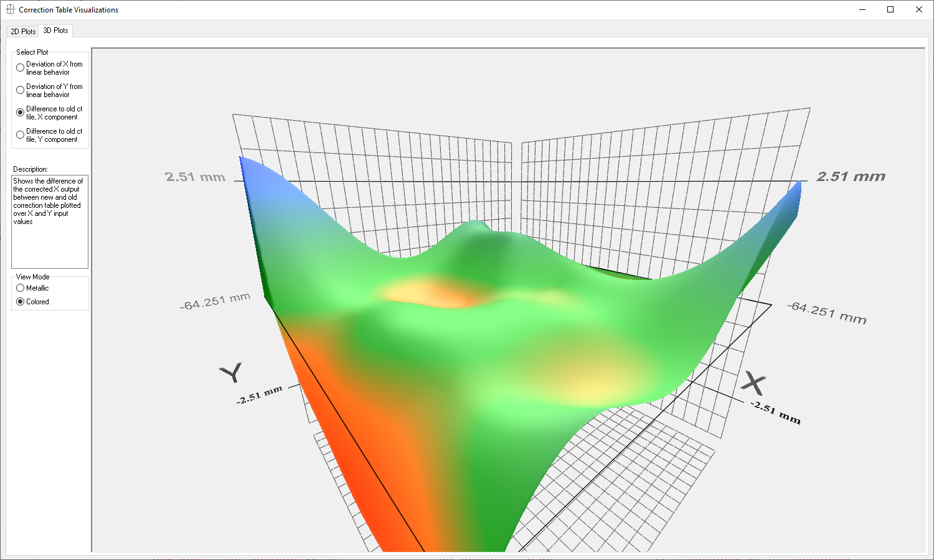
Task: Click the Correction Table Visualizations title bar icon
Action: tap(10, 9)
